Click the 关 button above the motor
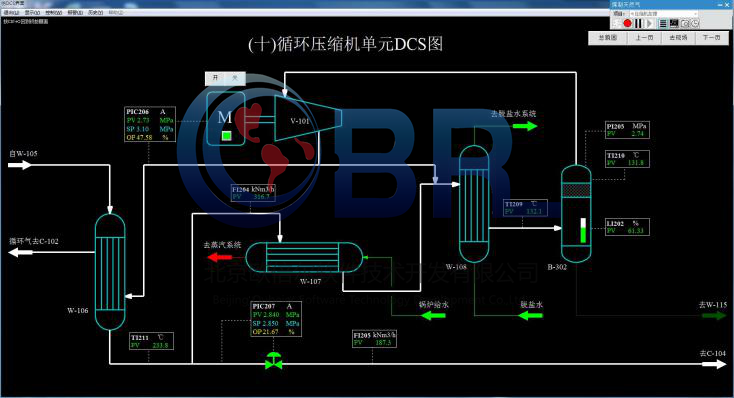 tap(235, 78)
